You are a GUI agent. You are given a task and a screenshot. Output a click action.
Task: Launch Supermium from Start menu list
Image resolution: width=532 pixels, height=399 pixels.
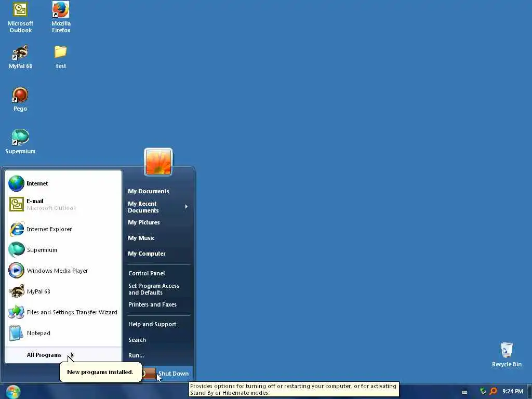pyautogui.click(x=63, y=250)
